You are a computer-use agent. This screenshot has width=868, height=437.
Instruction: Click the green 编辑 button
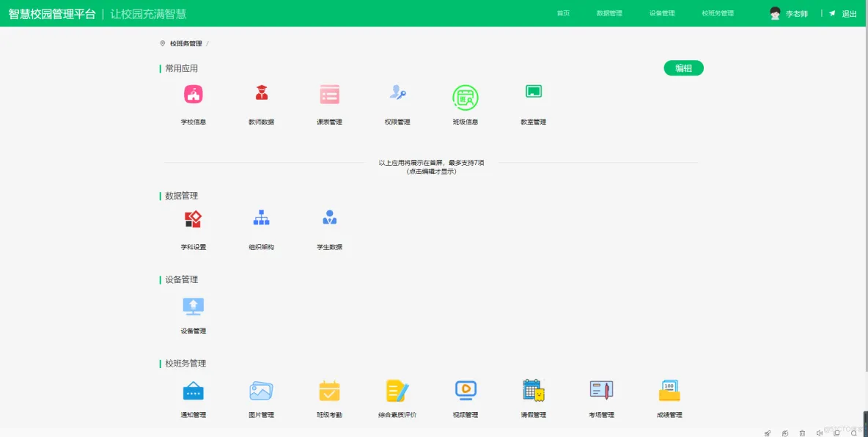[x=684, y=68]
